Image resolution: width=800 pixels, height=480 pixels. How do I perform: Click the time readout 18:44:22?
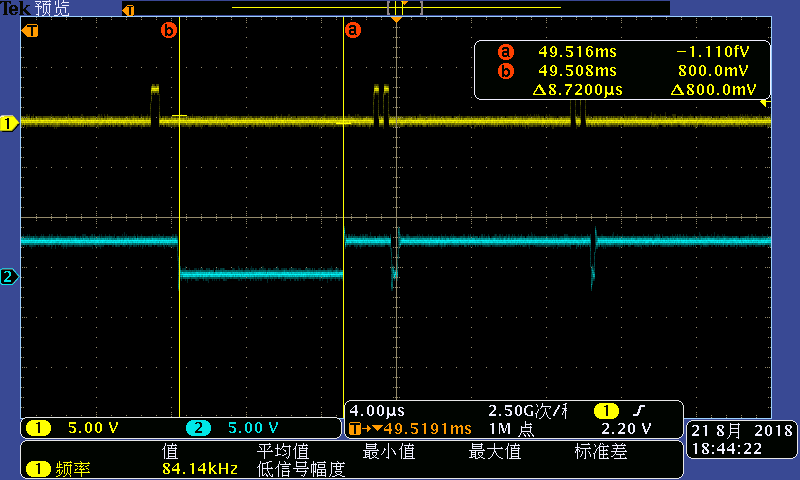pyautogui.click(x=727, y=449)
